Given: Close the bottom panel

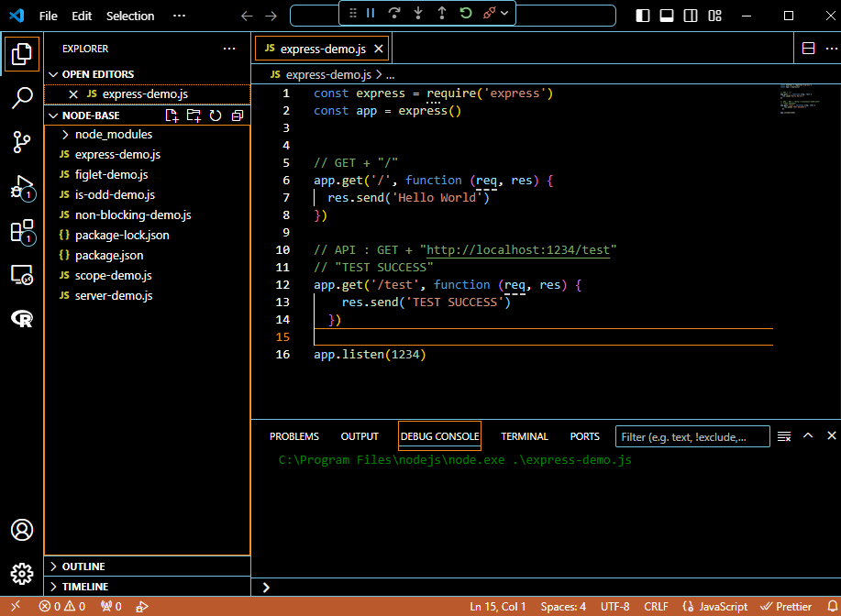Looking at the screenshot, I should click(831, 435).
